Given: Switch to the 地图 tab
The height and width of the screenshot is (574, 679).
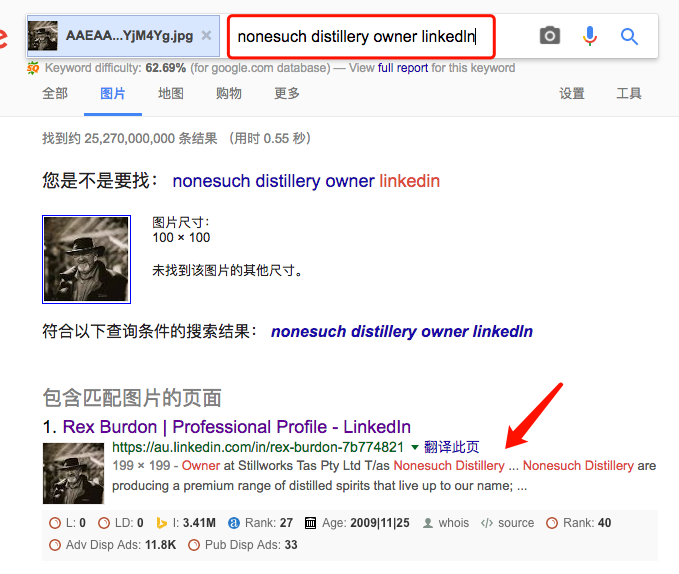Looking at the screenshot, I should pyautogui.click(x=171, y=93).
